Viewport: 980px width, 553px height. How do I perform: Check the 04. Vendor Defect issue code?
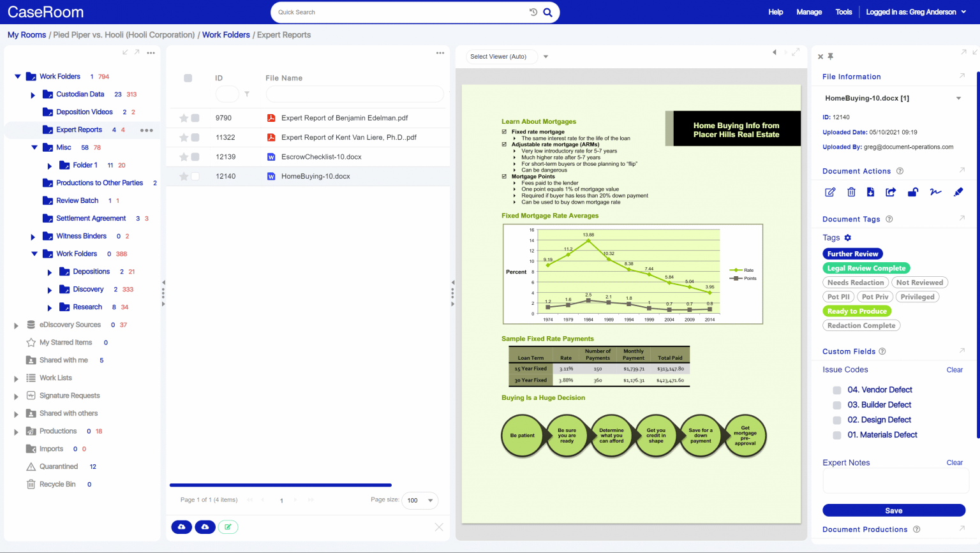[836, 390]
